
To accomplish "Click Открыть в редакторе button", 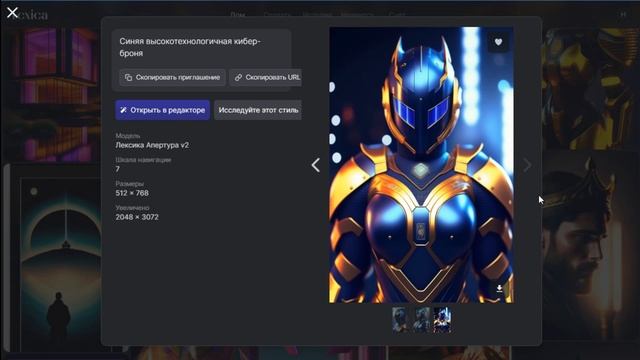I will coord(162,110).
